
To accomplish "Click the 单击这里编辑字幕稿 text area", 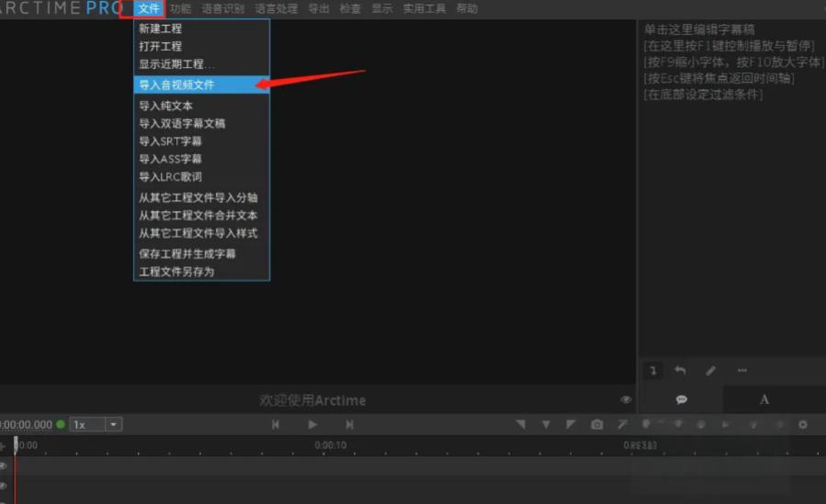I will (x=699, y=29).
